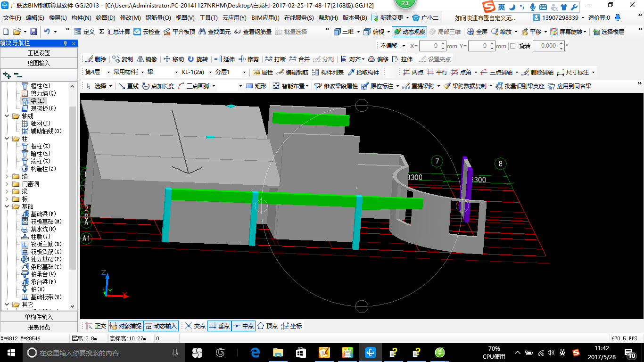Screen dimensions: 644x362
Task: Open the 楼层(L) menu
Action: tap(58, 18)
